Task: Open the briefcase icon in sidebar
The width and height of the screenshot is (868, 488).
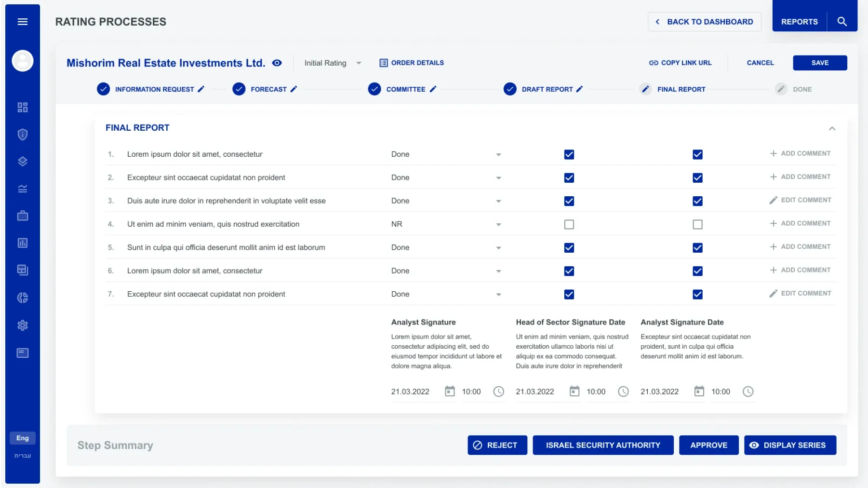Action: [x=22, y=216]
